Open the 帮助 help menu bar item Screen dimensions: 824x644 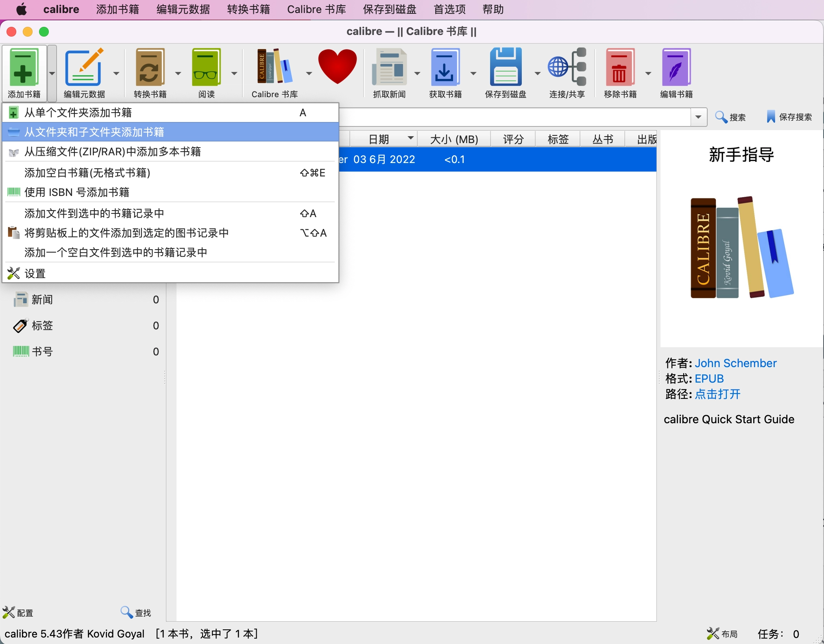pos(493,9)
